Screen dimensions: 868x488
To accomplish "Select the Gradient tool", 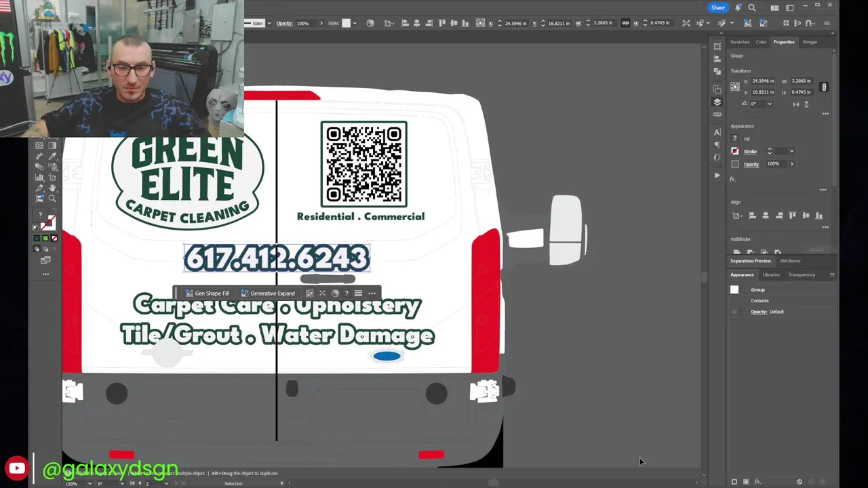I will tap(52, 145).
